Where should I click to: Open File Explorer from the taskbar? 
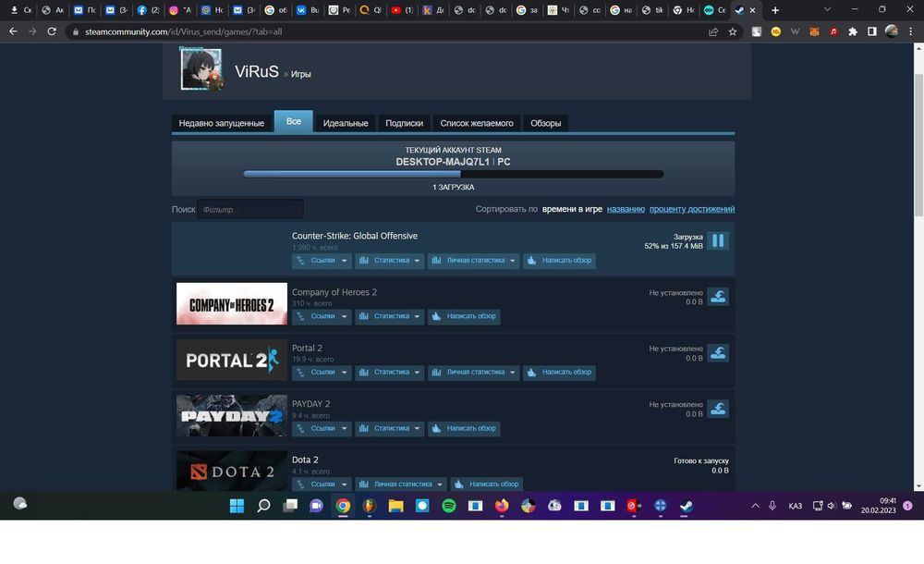click(x=395, y=506)
